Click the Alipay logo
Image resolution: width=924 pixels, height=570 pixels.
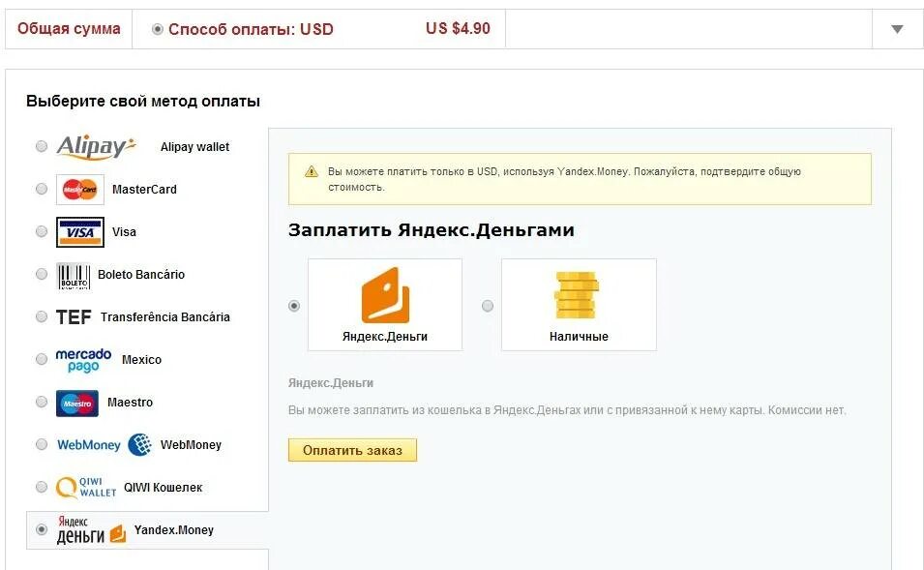pos(96,147)
